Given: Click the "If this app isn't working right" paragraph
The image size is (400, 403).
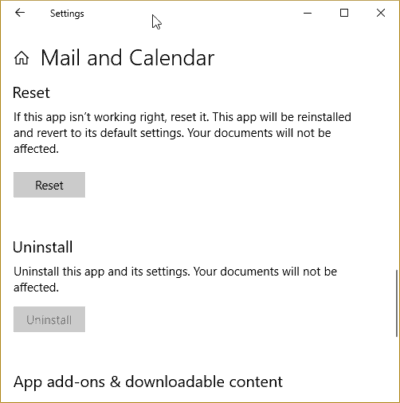Looking at the screenshot, I should tap(182, 133).
